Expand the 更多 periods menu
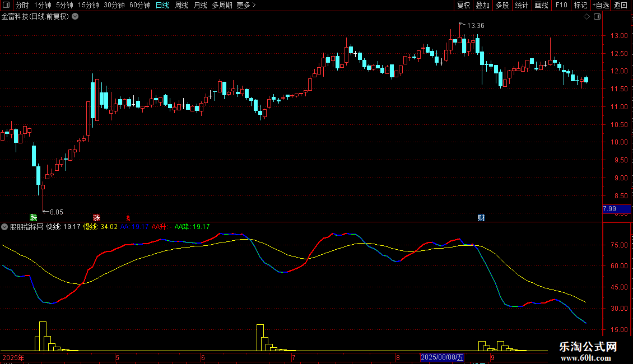Viewport: 633px width, 364px height. click(x=246, y=5)
